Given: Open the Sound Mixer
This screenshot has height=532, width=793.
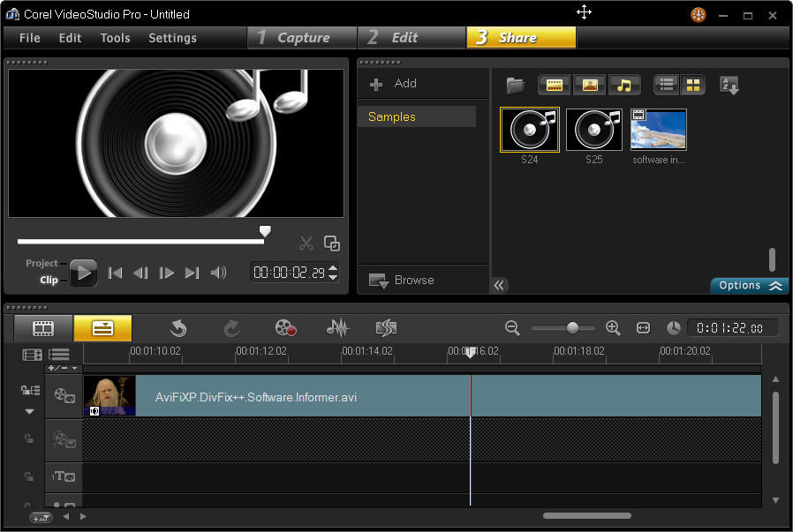Looking at the screenshot, I should tap(337, 328).
